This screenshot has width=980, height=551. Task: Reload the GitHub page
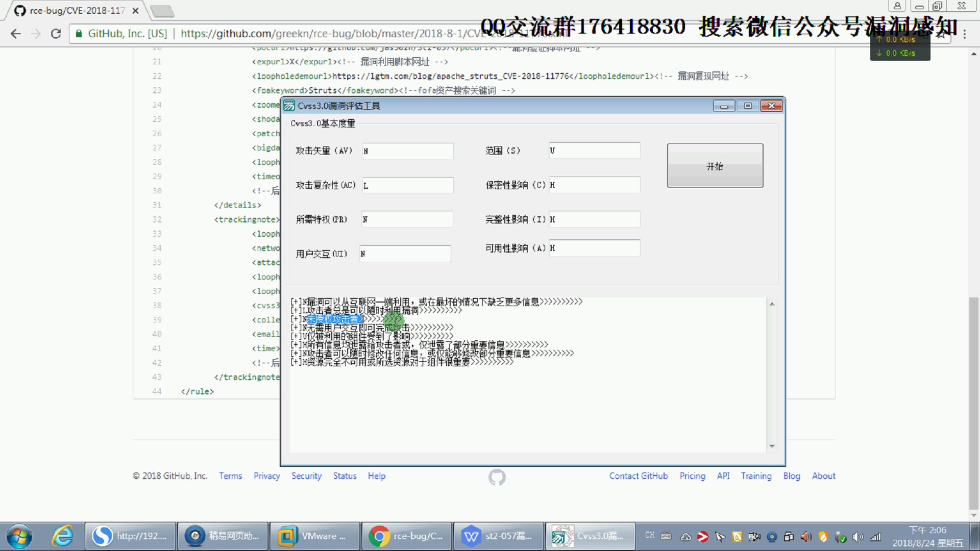pos(56,34)
